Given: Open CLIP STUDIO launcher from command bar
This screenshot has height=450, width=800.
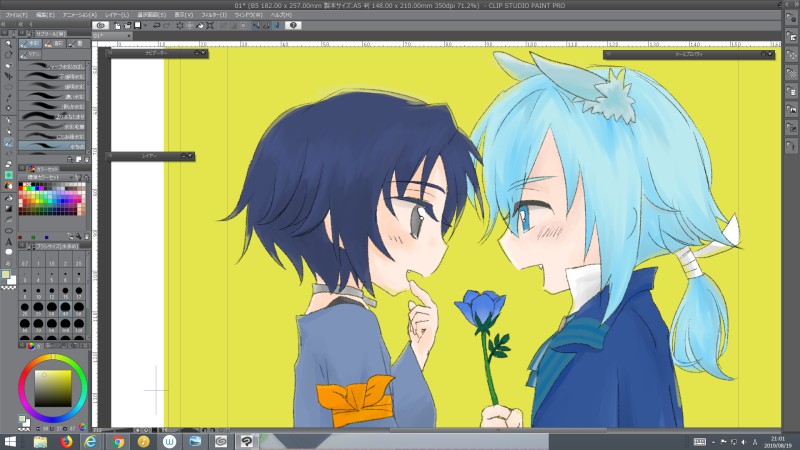Looking at the screenshot, I should click(x=101, y=25).
